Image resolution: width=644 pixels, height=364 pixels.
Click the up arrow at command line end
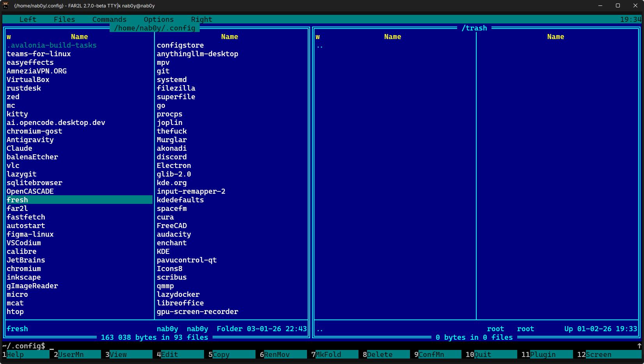coord(639,346)
